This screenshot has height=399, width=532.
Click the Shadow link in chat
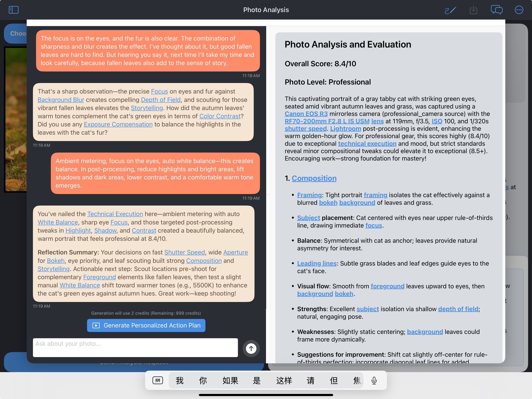[105, 230]
